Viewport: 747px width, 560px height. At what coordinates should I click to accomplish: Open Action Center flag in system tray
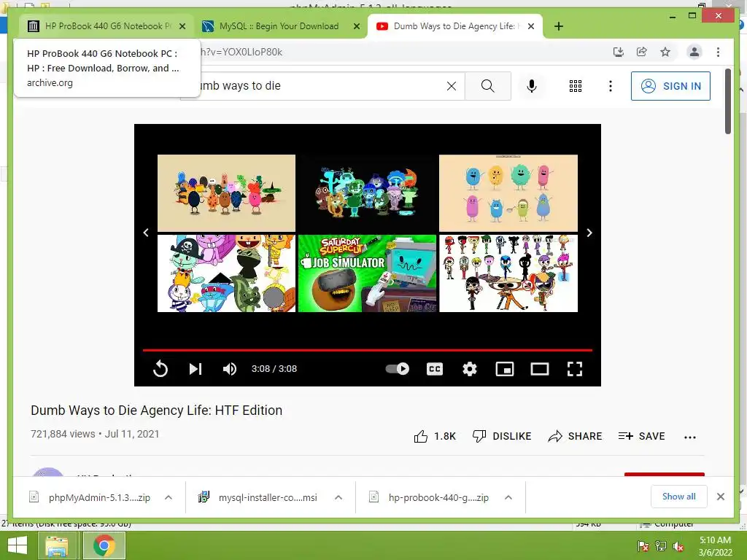point(643,546)
